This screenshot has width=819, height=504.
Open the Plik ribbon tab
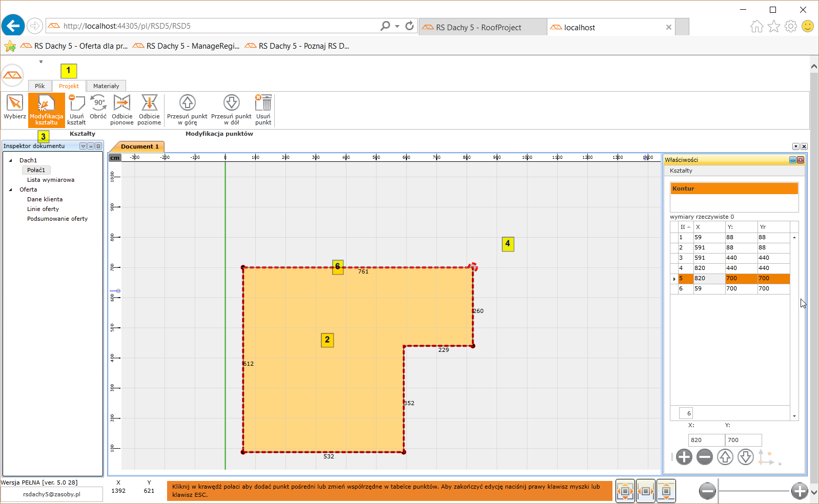(39, 86)
